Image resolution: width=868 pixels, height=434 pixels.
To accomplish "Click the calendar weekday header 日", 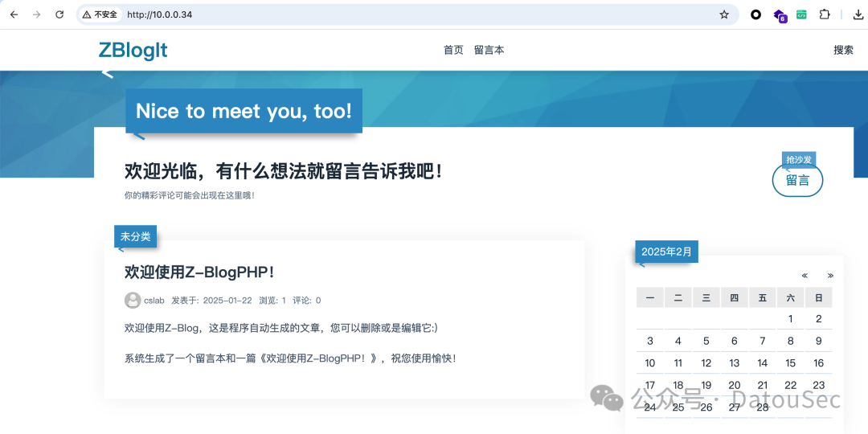I will point(819,298).
